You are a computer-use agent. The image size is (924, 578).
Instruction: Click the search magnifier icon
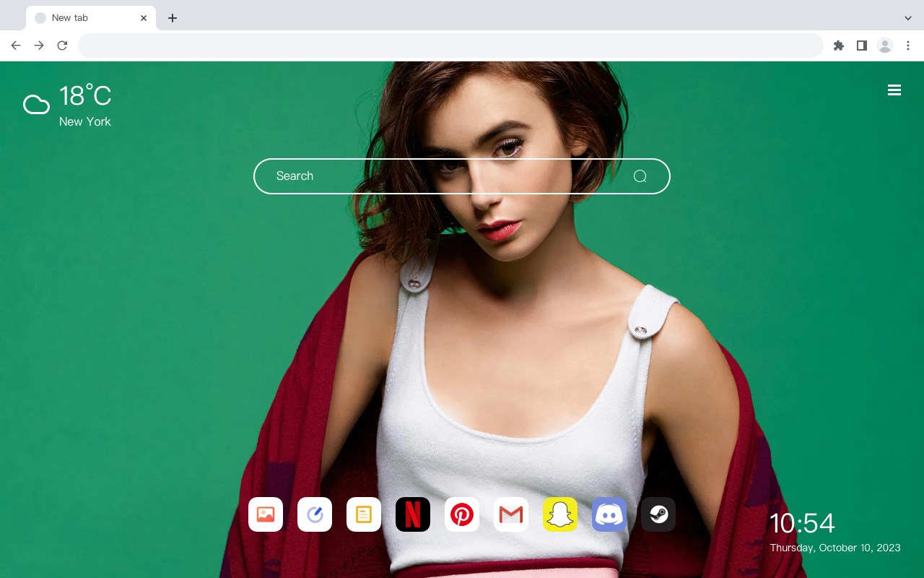[x=640, y=176]
